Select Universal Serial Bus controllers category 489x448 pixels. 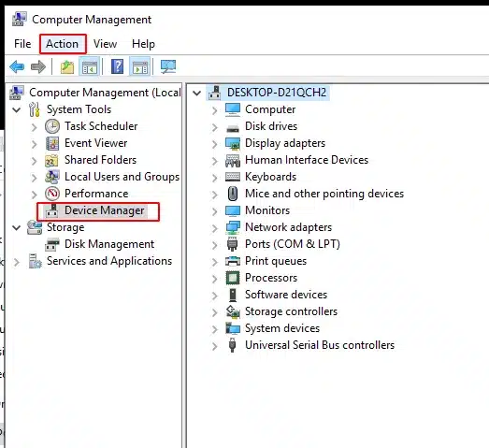[320, 345]
